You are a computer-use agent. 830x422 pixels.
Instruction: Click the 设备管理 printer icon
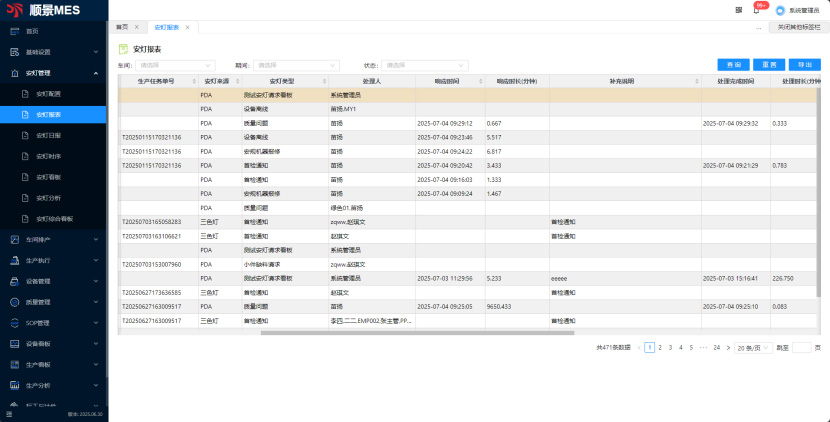15,281
